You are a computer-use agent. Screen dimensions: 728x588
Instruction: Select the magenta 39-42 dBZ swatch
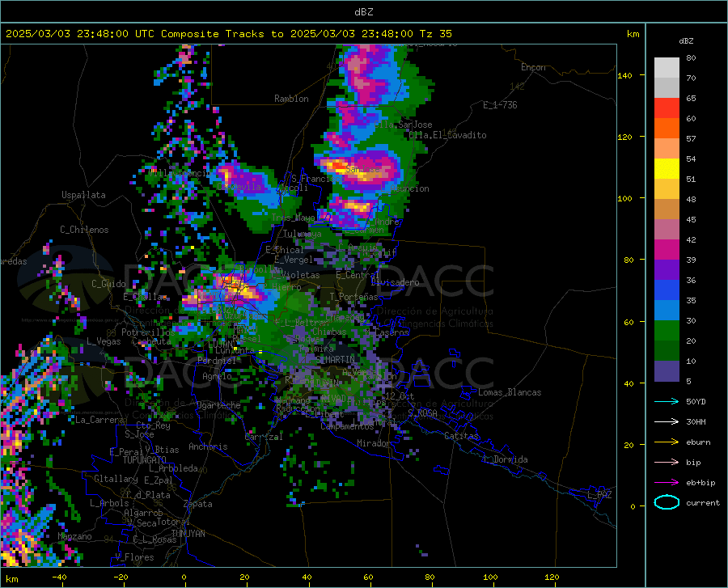[667, 250]
